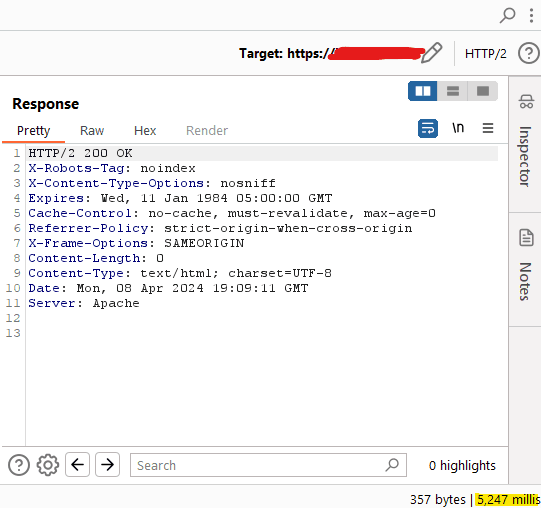Screen dimensions: 541x508
Task: Edit target with the pencil icon
Action: [x=432, y=53]
